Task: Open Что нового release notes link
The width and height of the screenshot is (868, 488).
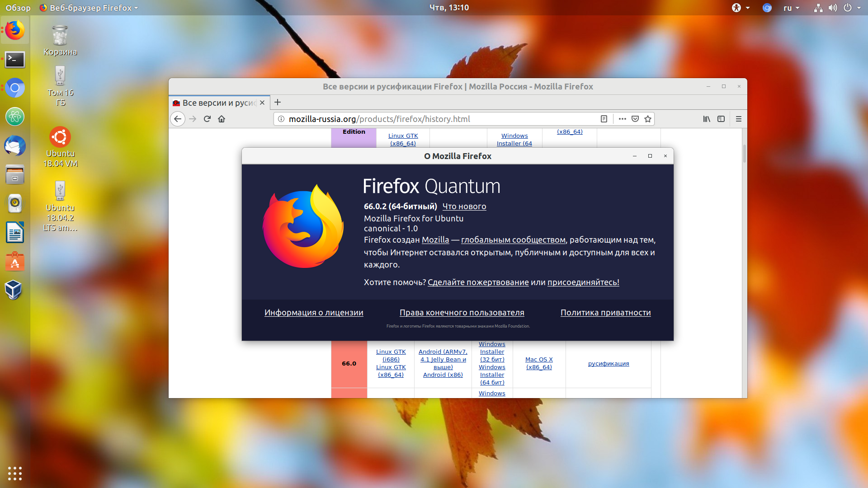Action: (x=464, y=206)
